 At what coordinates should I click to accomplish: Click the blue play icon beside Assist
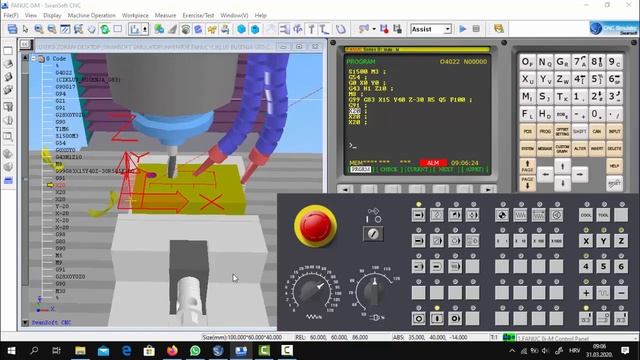click(x=462, y=29)
